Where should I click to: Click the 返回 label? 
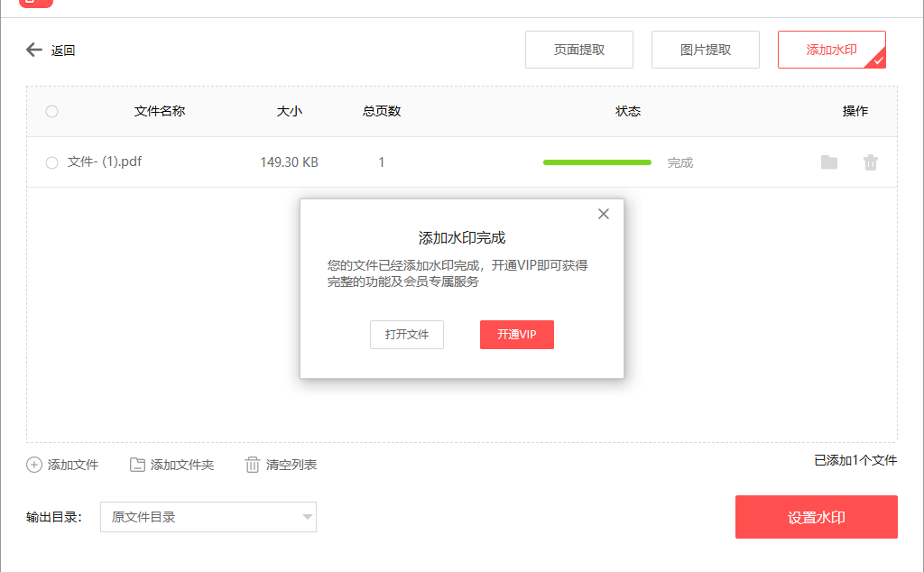coord(63,51)
